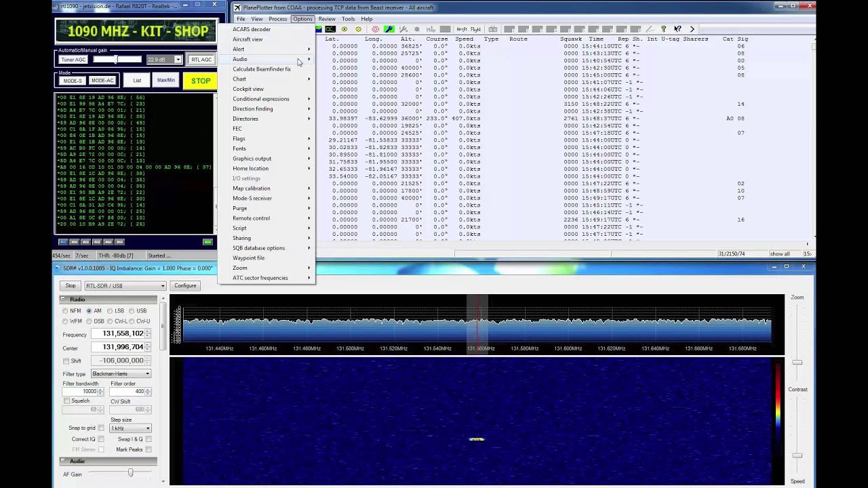This screenshot has height=488, width=868.
Task: Collapse the Radio panel section
Action: [63, 299]
